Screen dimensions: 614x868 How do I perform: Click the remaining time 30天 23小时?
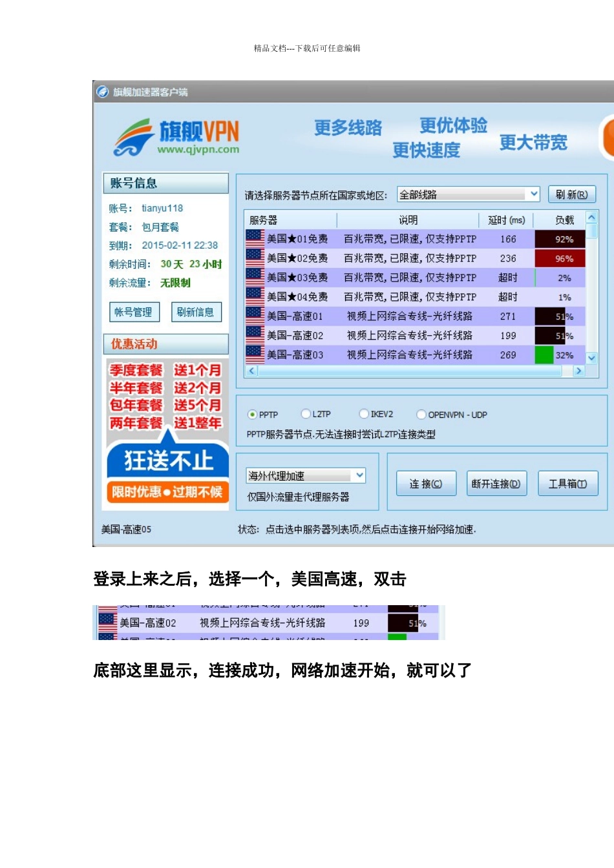coord(191,264)
